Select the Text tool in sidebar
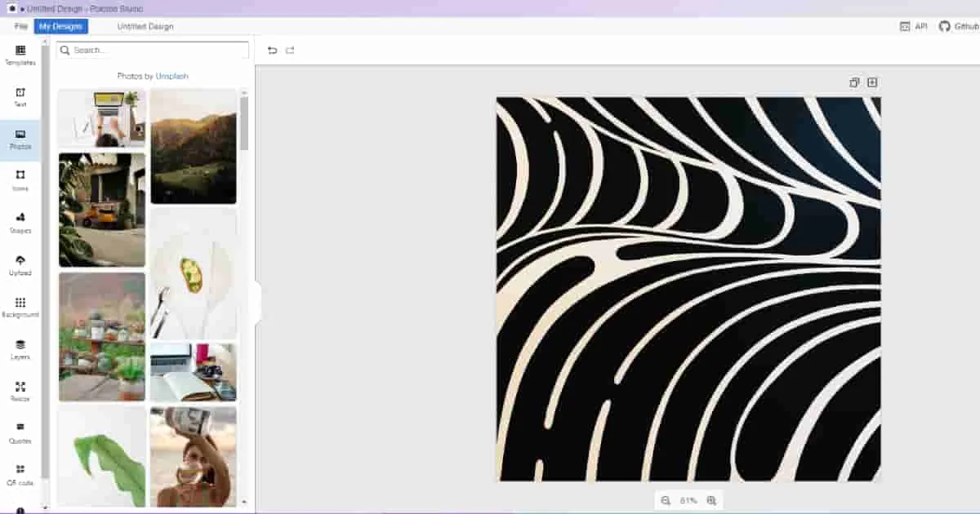The width and height of the screenshot is (980, 514). pyautogui.click(x=20, y=98)
